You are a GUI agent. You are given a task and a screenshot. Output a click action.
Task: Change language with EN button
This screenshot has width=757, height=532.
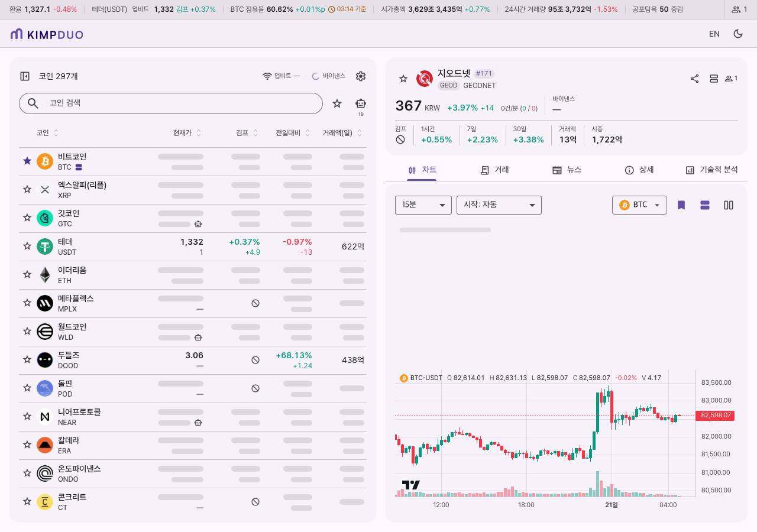point(714,34)
